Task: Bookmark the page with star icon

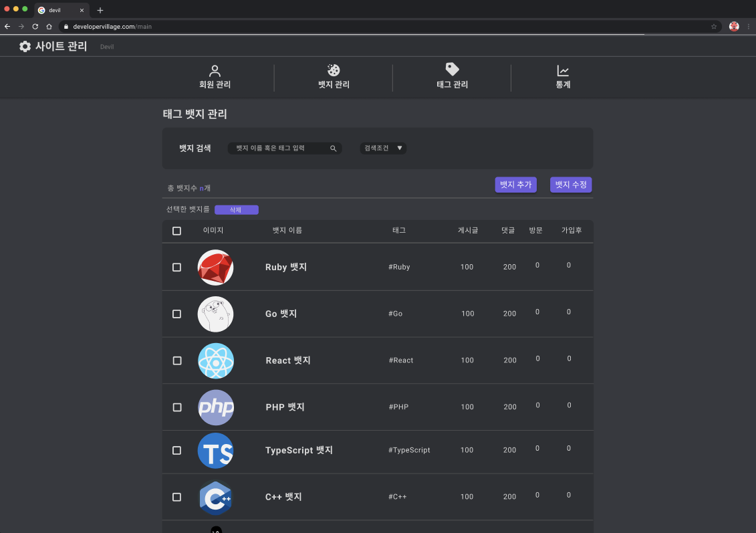Action: click(714, 27)
